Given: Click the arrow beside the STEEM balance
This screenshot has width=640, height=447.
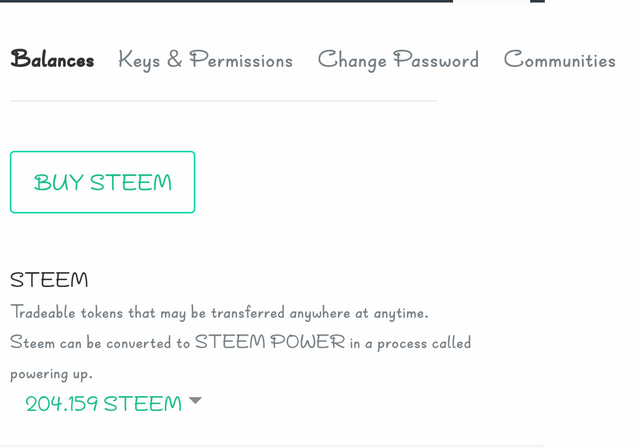Looking at the screenshot, I should [x=195, y=401].
